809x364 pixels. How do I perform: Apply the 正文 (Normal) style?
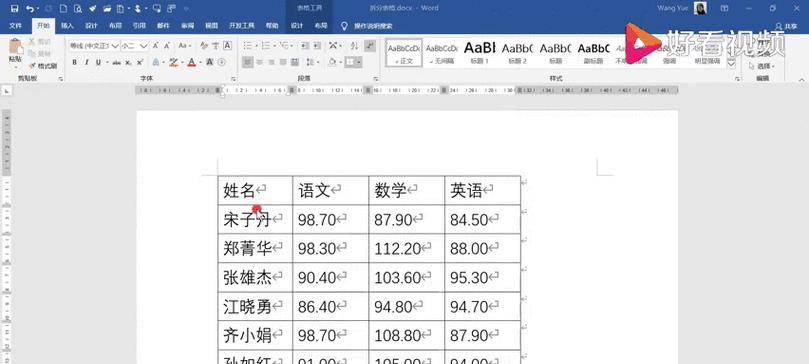click(x=404, y=52)
